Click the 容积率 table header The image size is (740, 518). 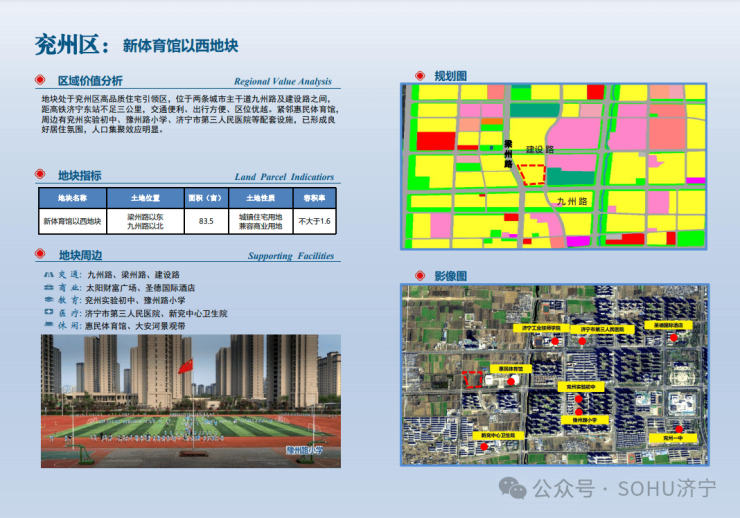click(314, 198)
